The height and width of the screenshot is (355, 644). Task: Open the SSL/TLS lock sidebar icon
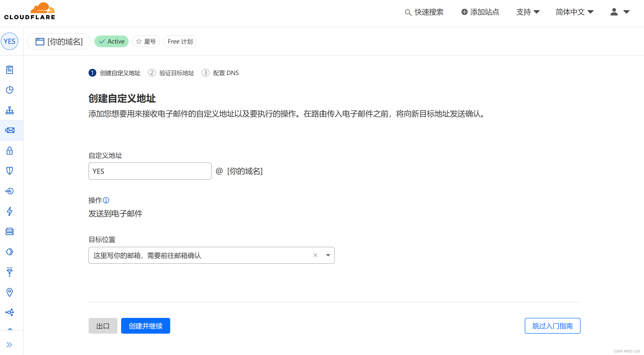[x=10, y=151]
